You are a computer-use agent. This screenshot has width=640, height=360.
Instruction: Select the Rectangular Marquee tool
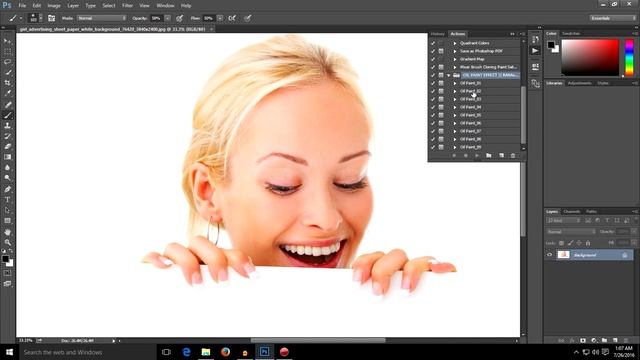pos(7,52)
